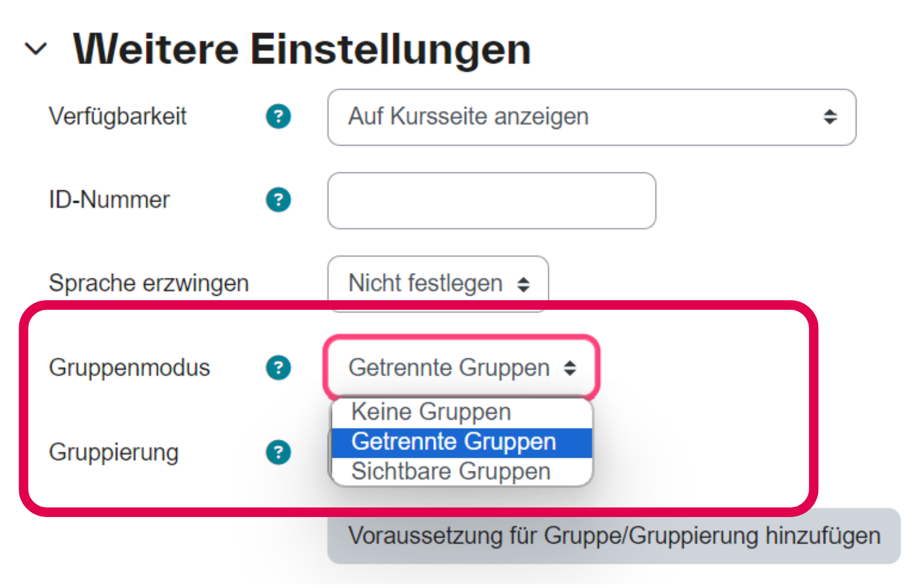Screen dimensions: 919x588
Task: Collapse the Weitere Einstellungen section
Action: 36,48
